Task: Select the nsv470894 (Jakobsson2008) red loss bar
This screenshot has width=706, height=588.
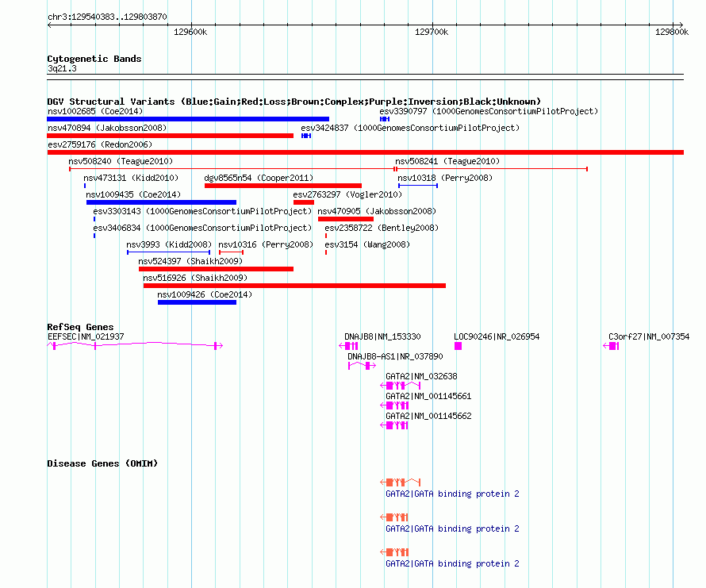Action: pos(171,136)
